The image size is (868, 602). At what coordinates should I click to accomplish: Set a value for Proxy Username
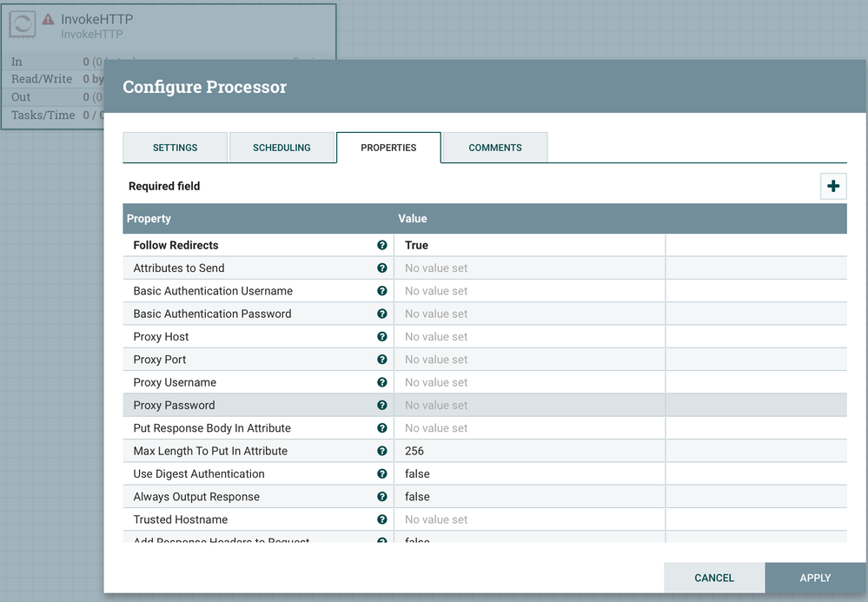coord(530,382)
